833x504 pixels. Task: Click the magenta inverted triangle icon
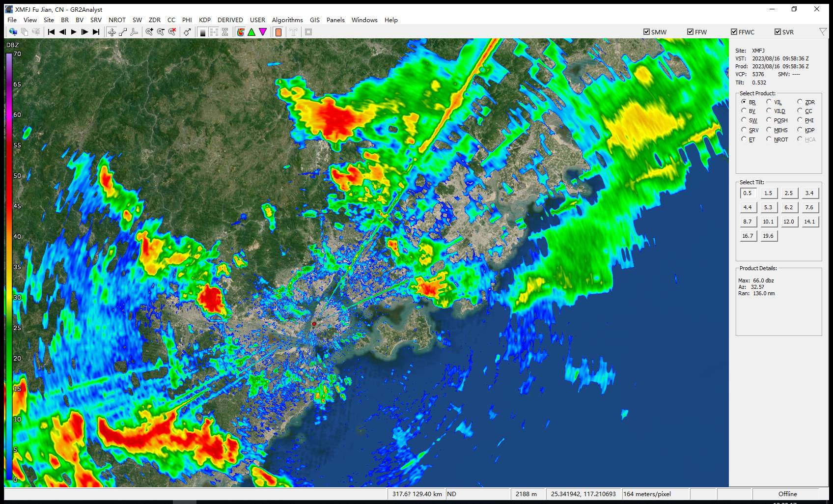tap(263, 32)
